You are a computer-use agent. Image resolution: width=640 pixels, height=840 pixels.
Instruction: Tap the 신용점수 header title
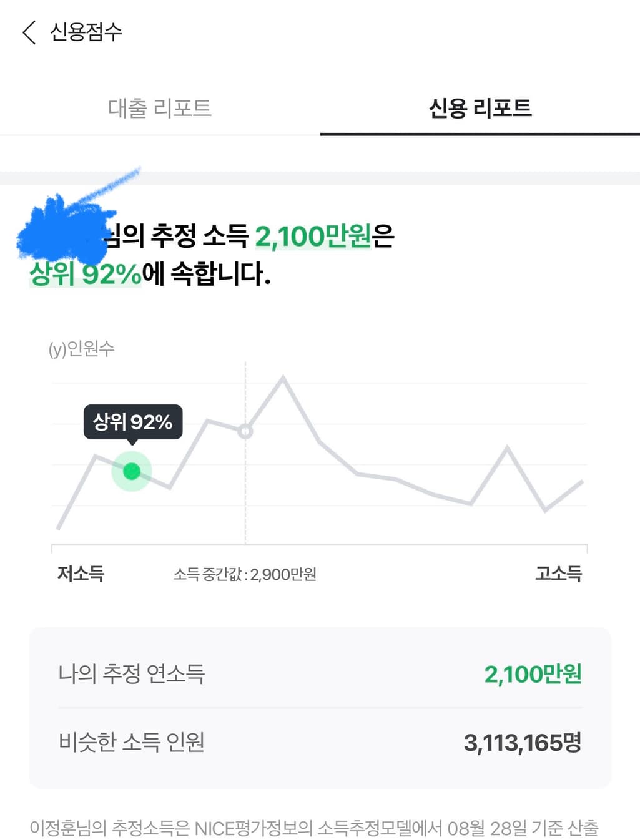(x=86, y=32)
